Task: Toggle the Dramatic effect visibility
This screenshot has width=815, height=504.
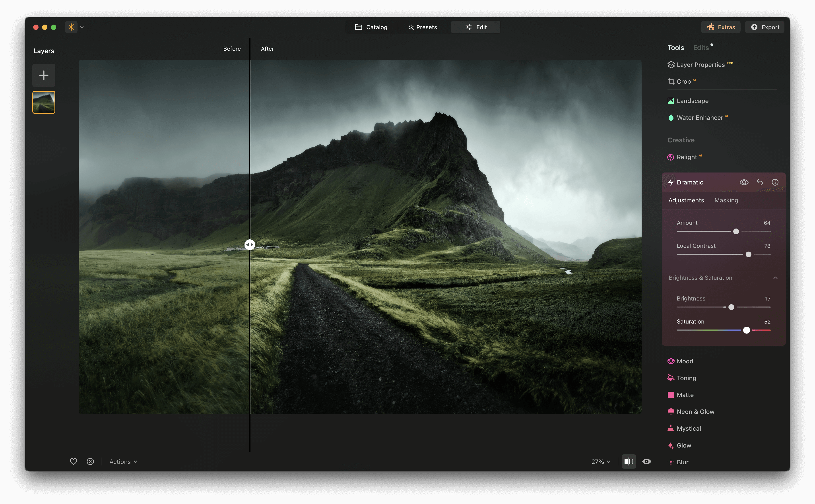Action: click(x=744, y=182)
